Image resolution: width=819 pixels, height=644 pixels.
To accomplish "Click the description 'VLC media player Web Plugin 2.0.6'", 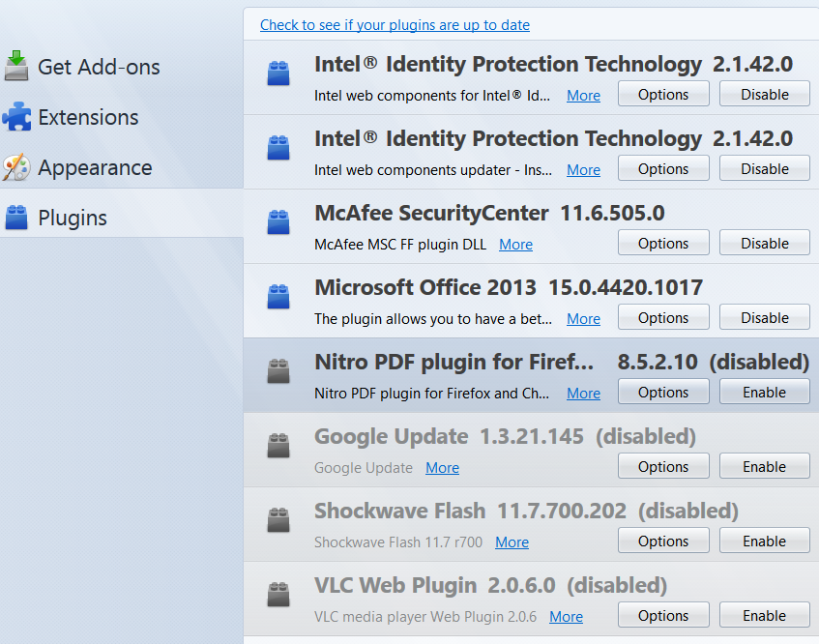I will coord(425,617).
